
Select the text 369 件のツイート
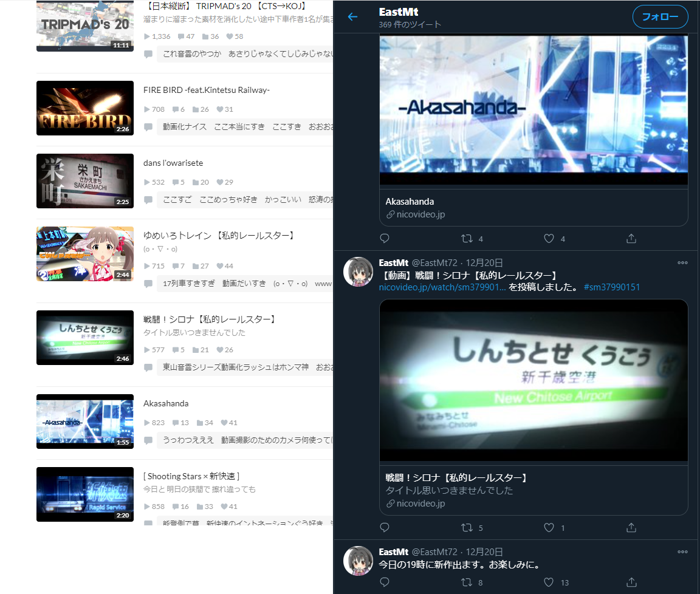coord(410,24)
